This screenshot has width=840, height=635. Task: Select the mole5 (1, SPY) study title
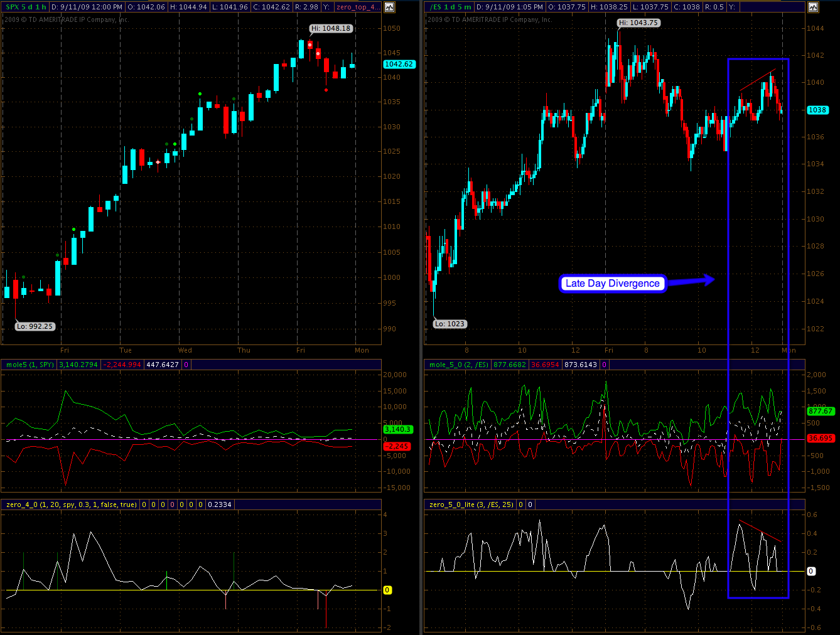click(x=30, y=365)
